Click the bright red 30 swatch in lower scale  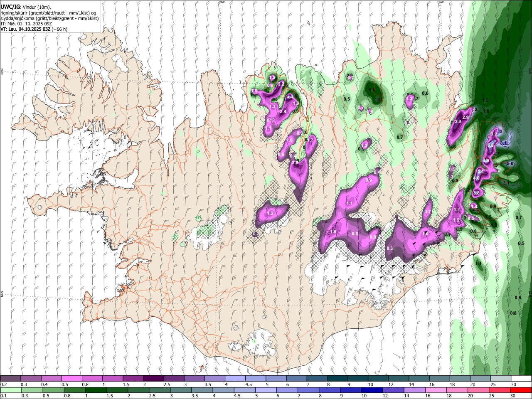(x=521, y=390)
